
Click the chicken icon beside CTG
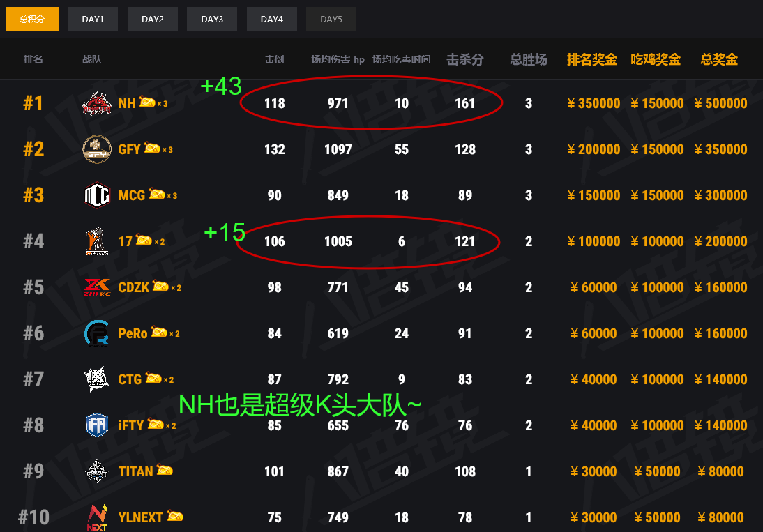(153, 378)
